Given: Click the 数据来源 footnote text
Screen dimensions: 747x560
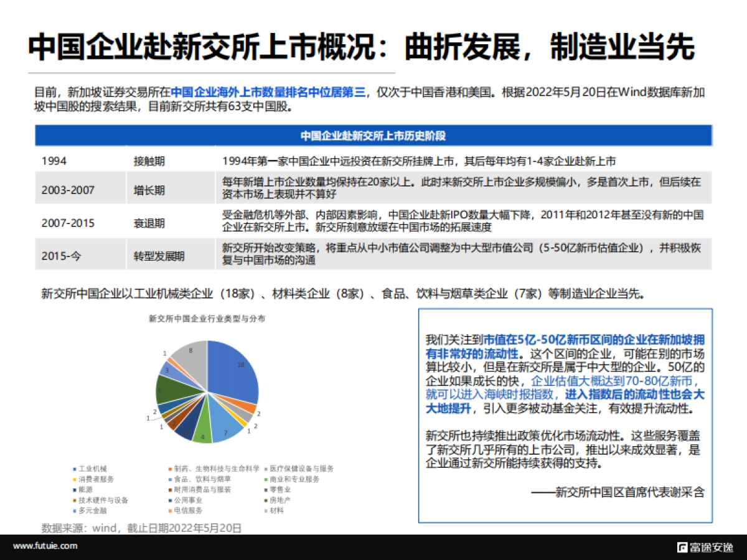Looking at the screenshot, I should point(140,528).
